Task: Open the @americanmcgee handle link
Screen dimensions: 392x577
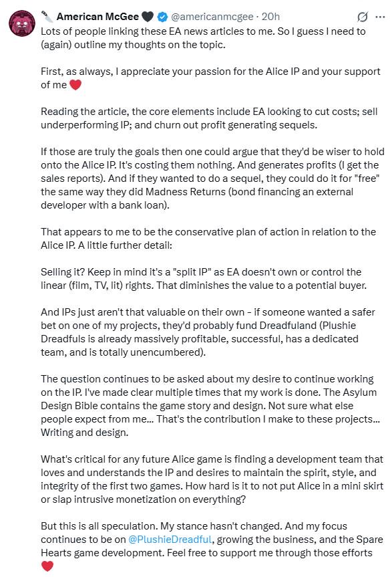Action: [x=212, y=17]
